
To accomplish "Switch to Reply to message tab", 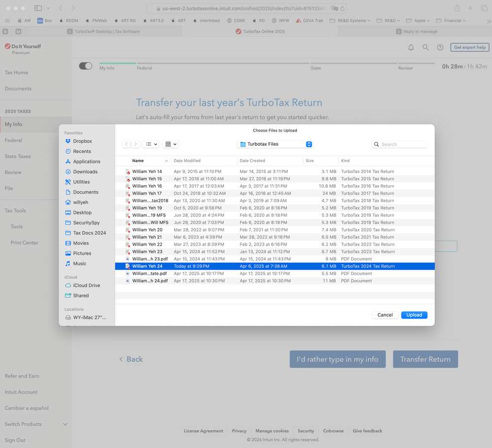I will point(416,32).
